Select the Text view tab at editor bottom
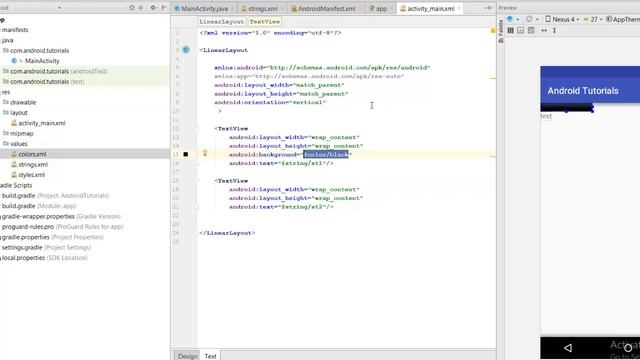The height and width of the screenshot is (360, 640). pyautogui.click(x=210, y=356)
